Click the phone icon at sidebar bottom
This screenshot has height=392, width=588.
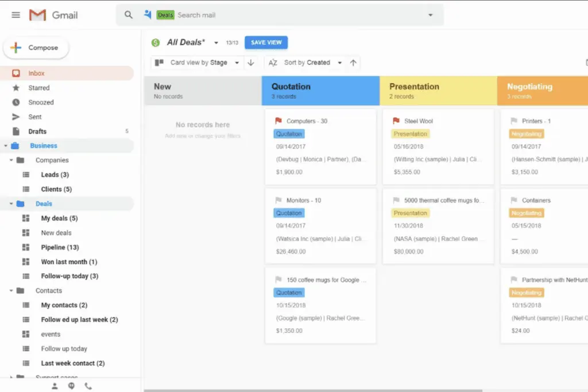pyautogui.click(x=88, y=386)
